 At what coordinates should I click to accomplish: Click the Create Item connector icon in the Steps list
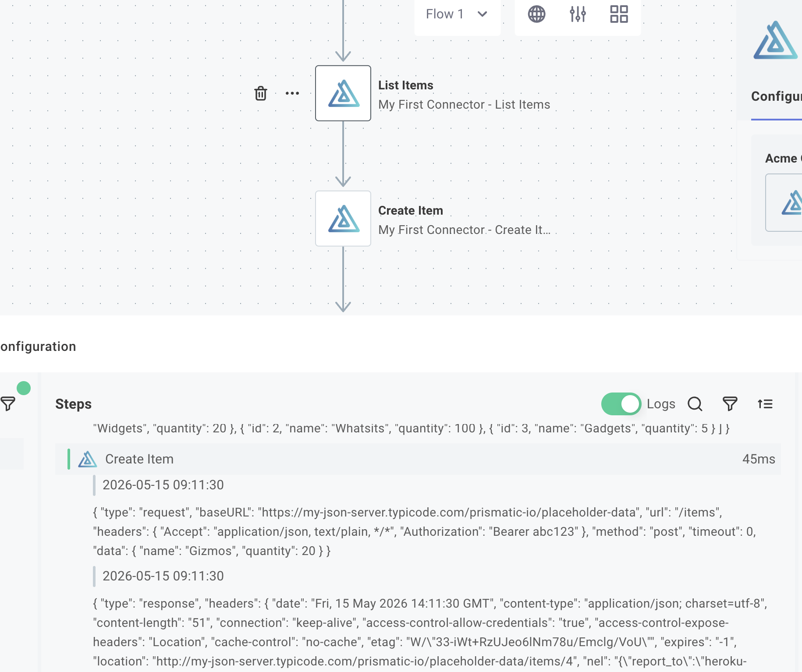tap(88, 459)
